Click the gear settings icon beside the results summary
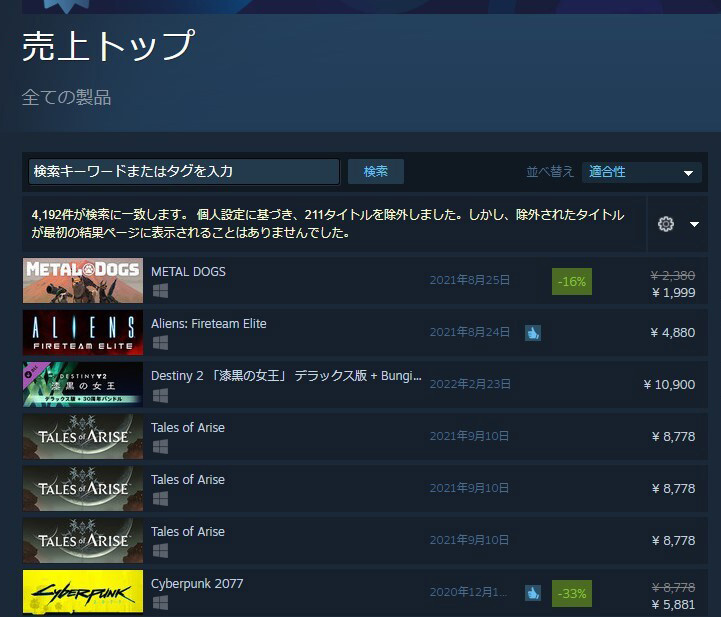Viewport: 721px width, 617px height. click(x=666, y=224)
